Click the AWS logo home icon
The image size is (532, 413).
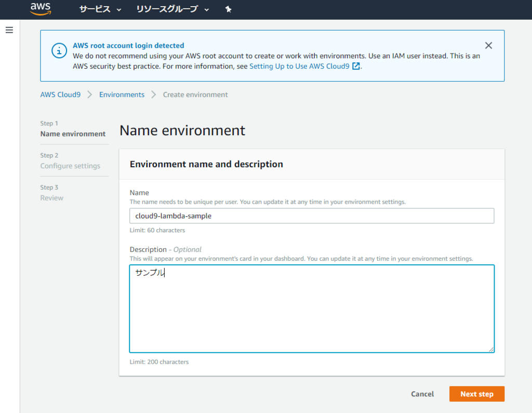click(x=41, y=9)
